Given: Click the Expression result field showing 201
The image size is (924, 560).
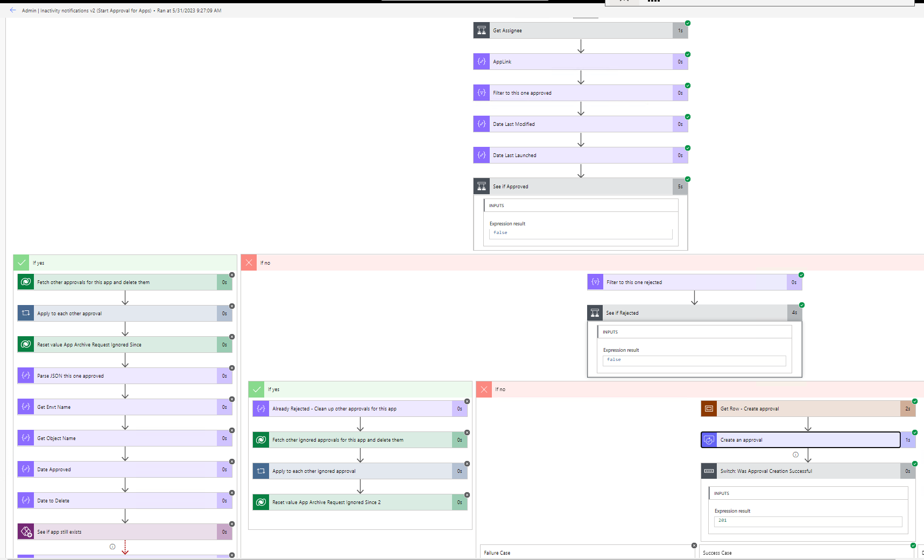Looking at the screenshot, I should tap(807, 521).
